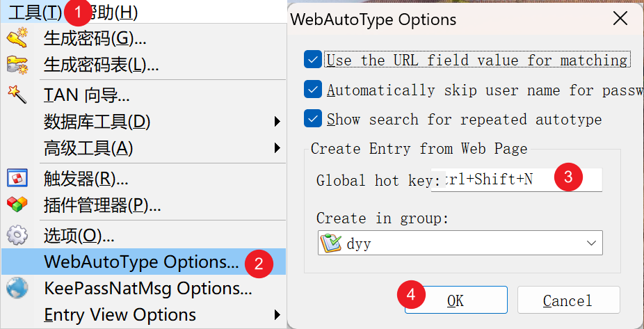
Task: Uncheck Use the URL field value for matching
Action: [313, 60]
